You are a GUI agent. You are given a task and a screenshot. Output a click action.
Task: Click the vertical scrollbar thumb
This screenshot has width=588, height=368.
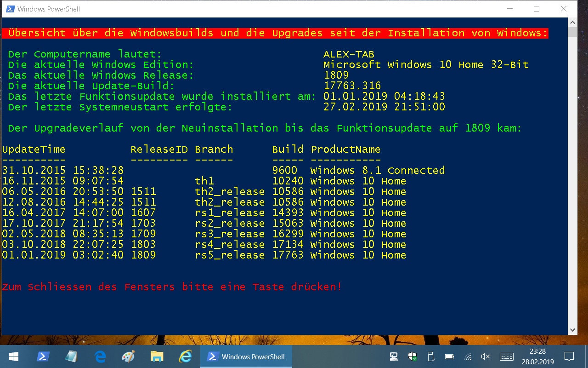click(572, 32)
